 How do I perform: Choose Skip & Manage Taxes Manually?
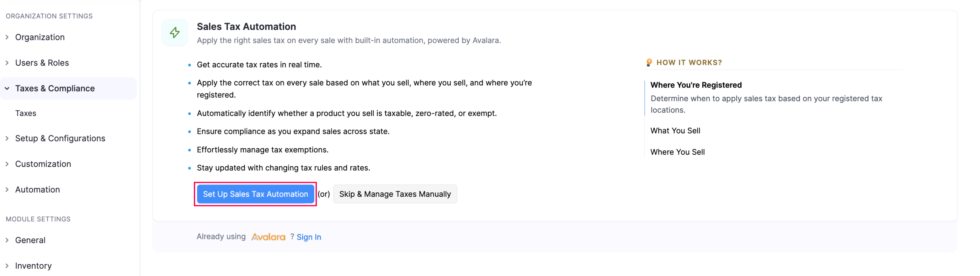(395, 194)
